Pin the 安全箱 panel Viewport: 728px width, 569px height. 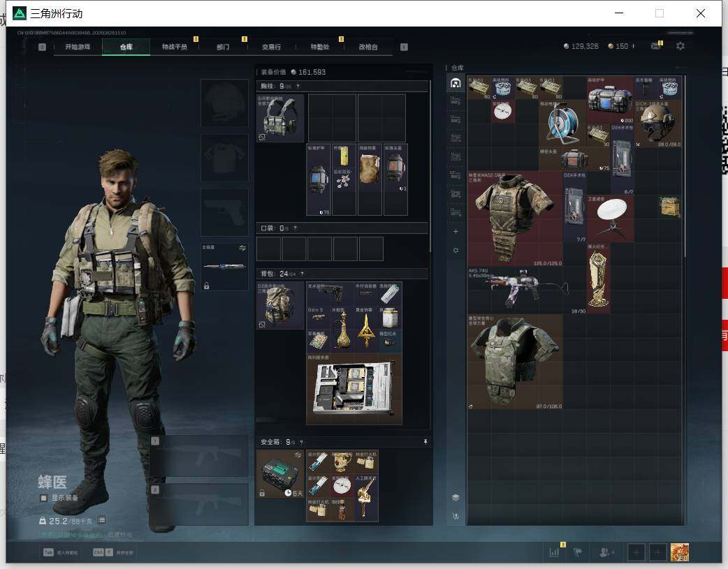tap(425, 442)
